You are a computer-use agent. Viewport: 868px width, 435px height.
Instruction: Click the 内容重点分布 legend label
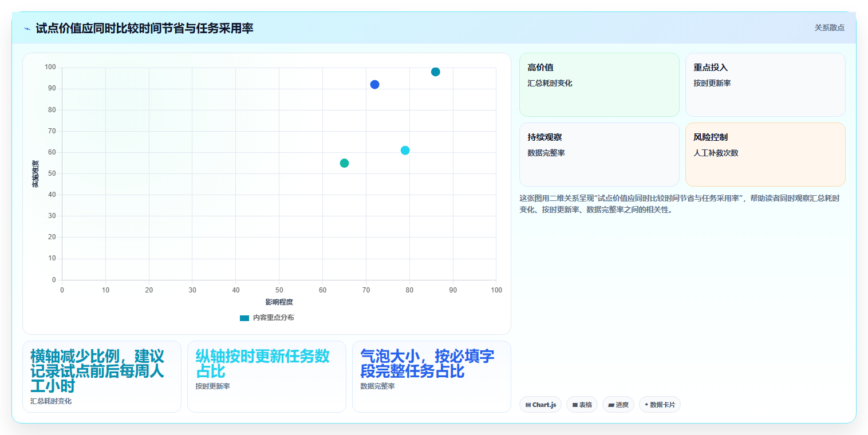(x=274, y=318)
